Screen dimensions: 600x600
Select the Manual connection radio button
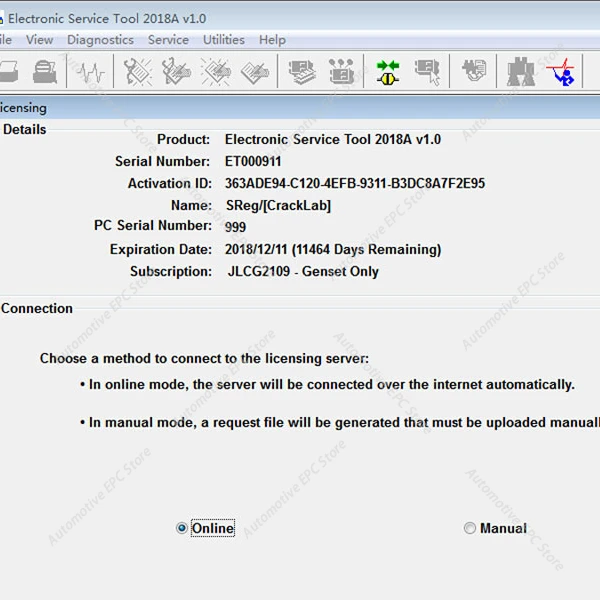(470, 528)
